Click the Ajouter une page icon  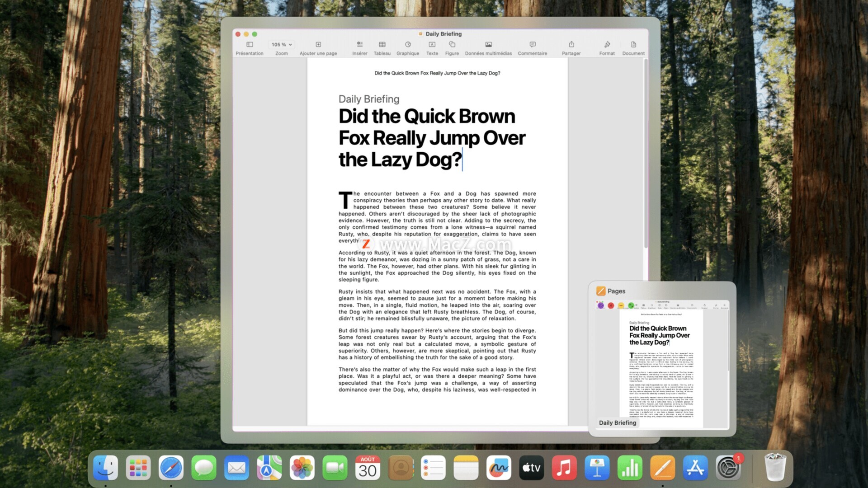pyautogui.click(x=318, y=44)
